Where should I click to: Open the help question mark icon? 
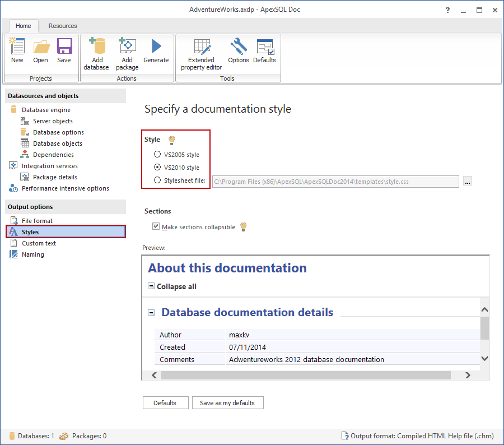pyautogui.click(x=447, y=10)
